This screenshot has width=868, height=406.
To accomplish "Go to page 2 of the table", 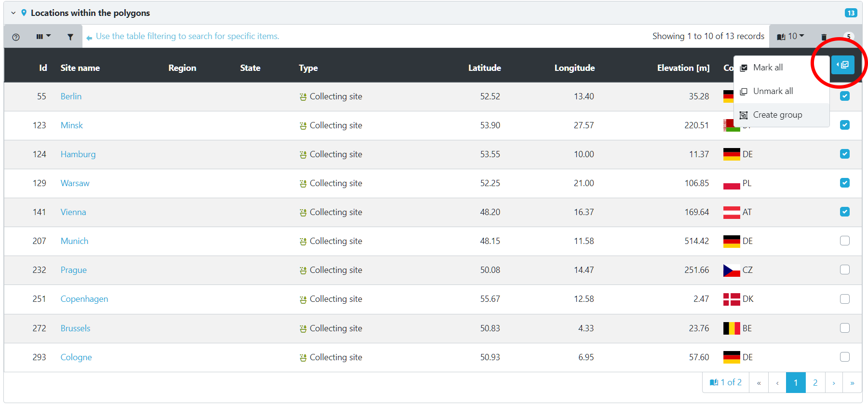I will coord(815,383).
